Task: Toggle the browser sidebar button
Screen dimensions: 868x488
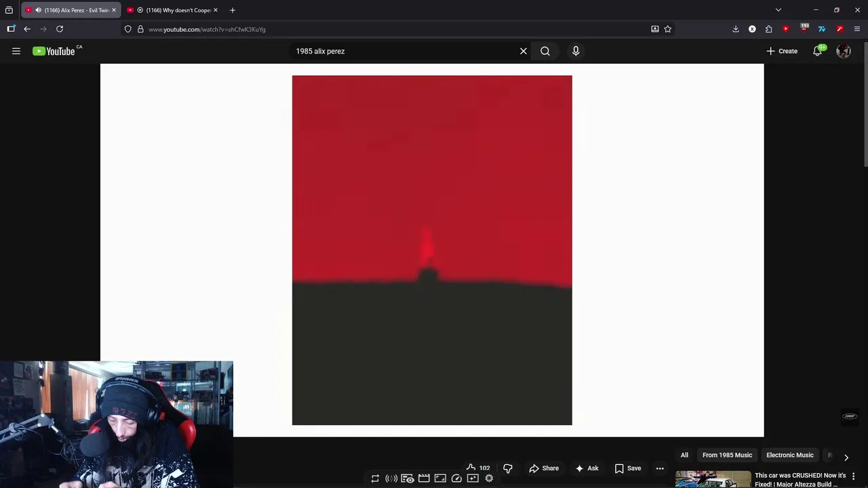Action: coord(11,29)
